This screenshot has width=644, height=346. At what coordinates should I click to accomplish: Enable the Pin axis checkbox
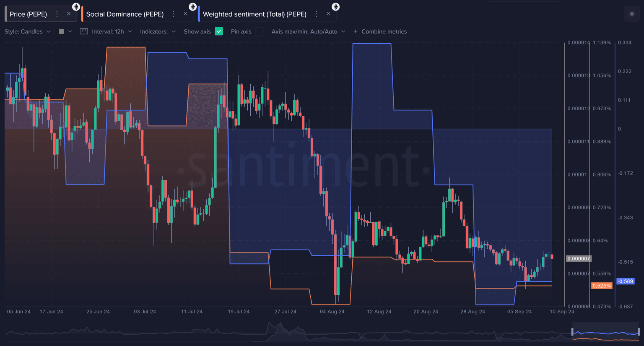coord(260,31)
